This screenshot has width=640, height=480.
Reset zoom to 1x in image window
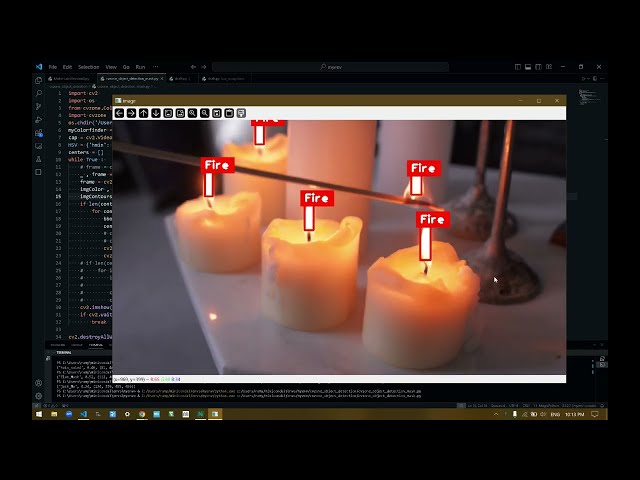(x=168, y=113)
